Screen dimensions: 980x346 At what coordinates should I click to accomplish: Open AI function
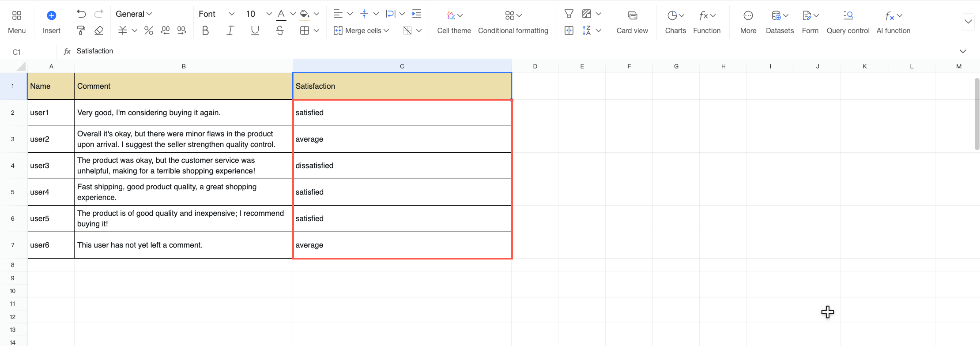pyautogui.click(x=893, y=22)
